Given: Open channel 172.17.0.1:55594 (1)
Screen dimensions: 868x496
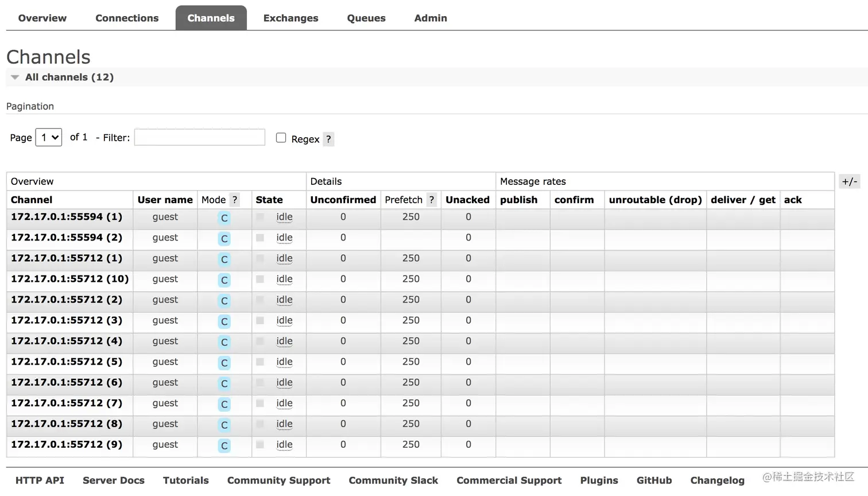Looking at the screenshot, I should pos(67,217).
